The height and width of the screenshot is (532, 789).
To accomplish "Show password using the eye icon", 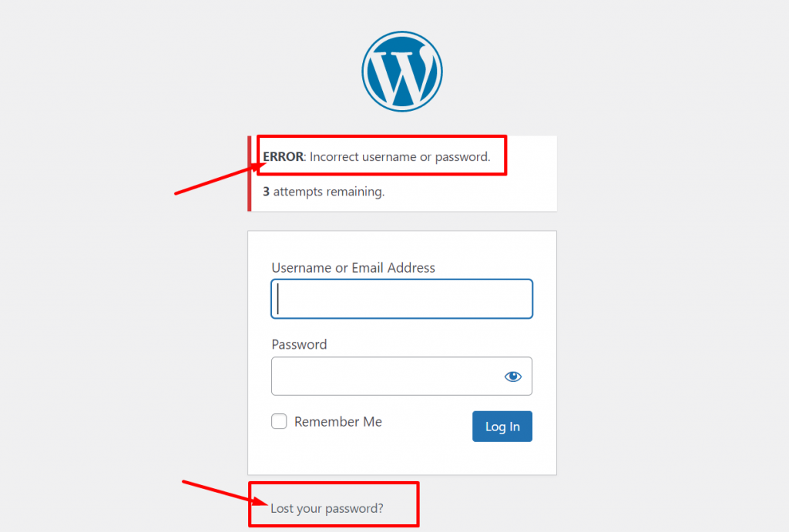I will (512, 376).
